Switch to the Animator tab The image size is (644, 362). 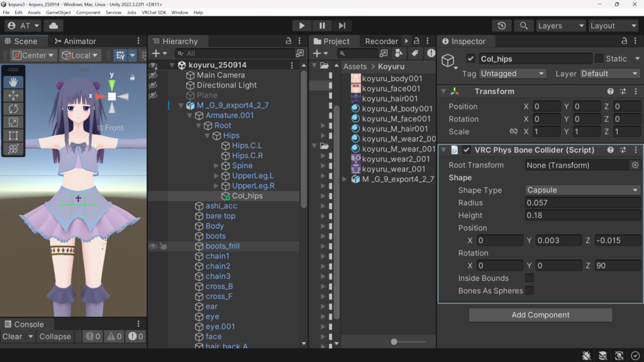coord(75,41)
